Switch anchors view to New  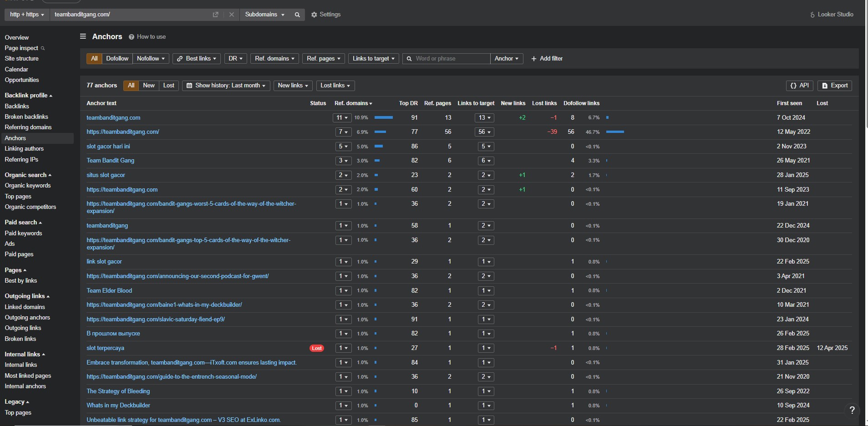coord(149,86)
